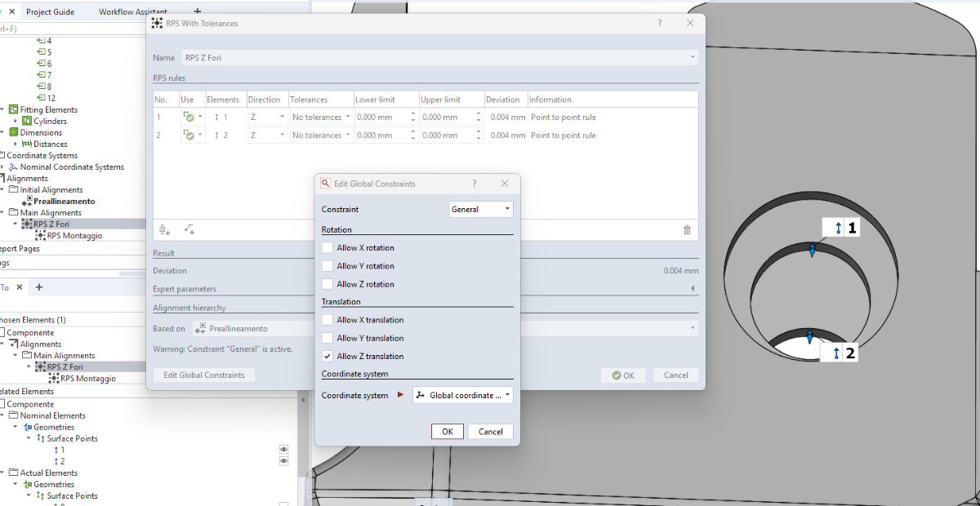Screen dimensions: 980x506
Task: Uncheck Allow Z translation
Action: [x=327, y=357]
